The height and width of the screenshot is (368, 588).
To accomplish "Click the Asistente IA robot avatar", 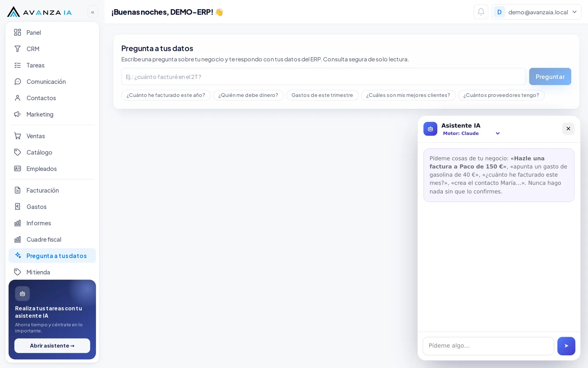I will click(430, 129).
